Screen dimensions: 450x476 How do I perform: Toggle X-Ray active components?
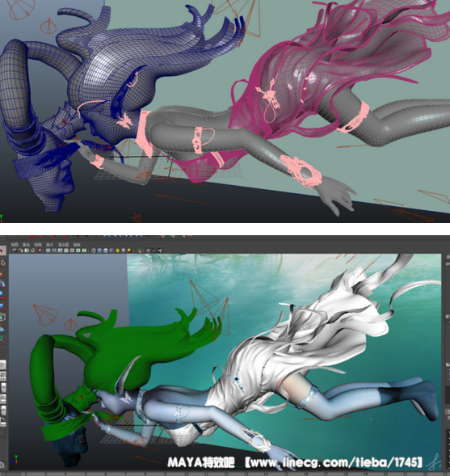click(x=154, y=251)
